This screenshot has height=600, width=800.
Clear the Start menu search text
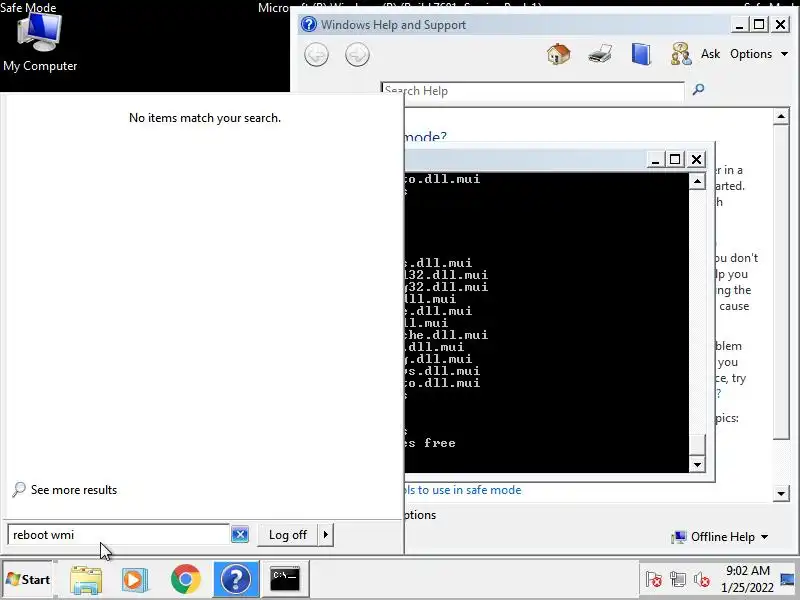240,535
